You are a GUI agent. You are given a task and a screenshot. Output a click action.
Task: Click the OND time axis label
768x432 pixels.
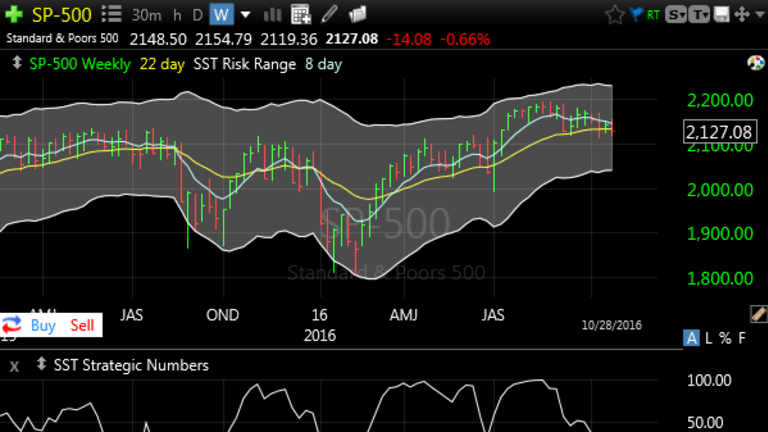[x=222, y=315]
